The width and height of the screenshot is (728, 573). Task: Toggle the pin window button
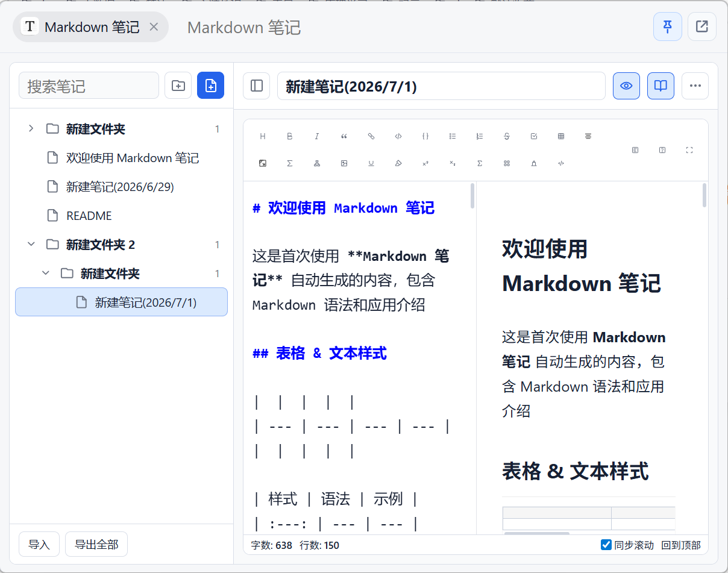[668, 27]
